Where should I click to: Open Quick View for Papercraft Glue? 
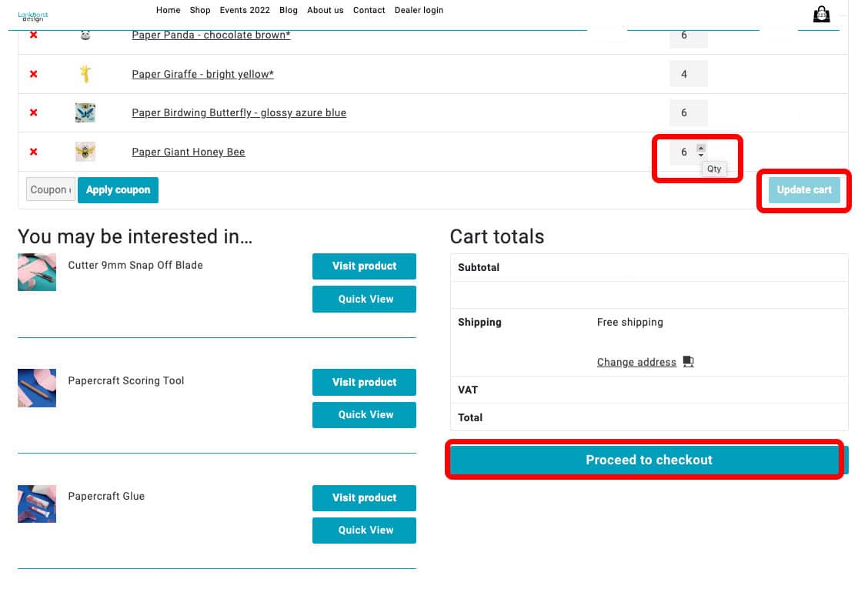364,530
